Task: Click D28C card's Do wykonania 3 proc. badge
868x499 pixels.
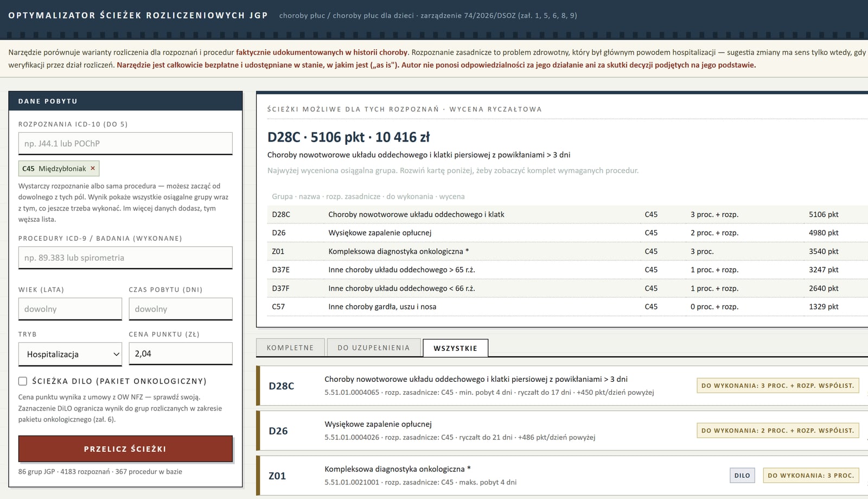Action: [x=777, y=386]
